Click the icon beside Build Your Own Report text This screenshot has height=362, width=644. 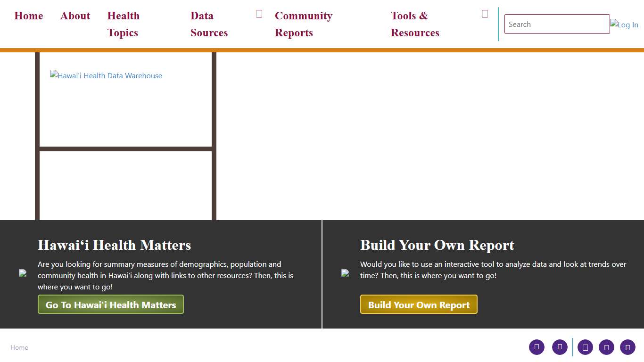coord(346,273)
